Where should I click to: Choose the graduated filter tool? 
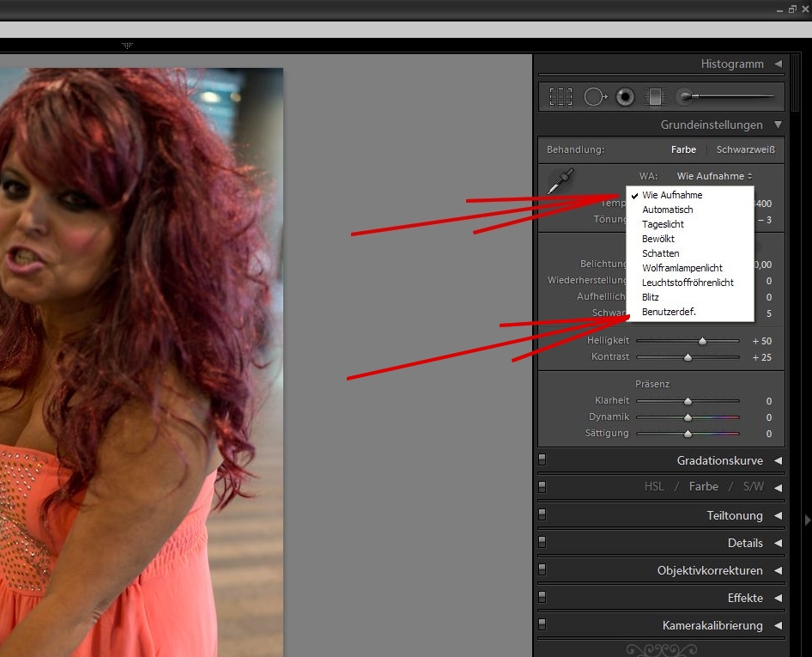[x=655, y=97]
